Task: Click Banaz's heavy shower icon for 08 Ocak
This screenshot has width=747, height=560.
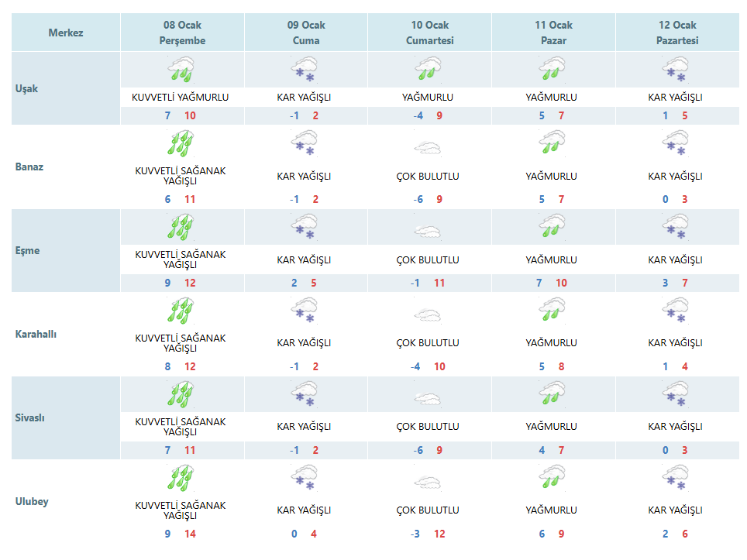Action: click(x=181, y=143)
